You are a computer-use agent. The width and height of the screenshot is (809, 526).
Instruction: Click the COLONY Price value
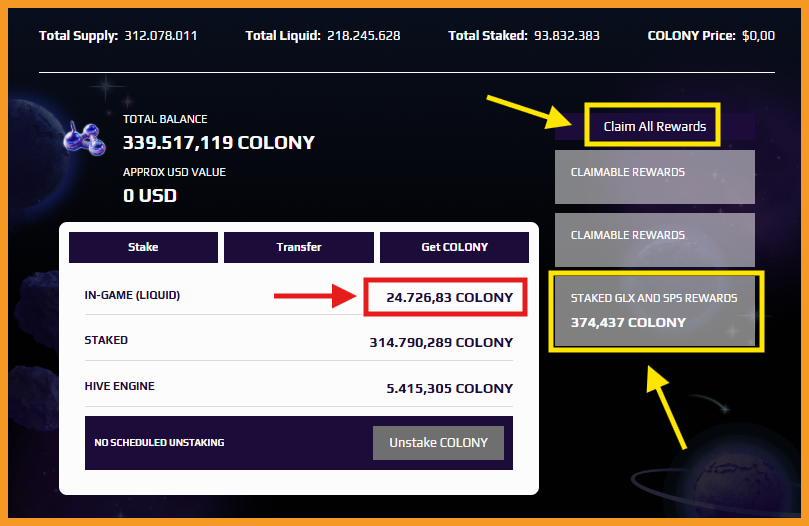pos(758,36)
